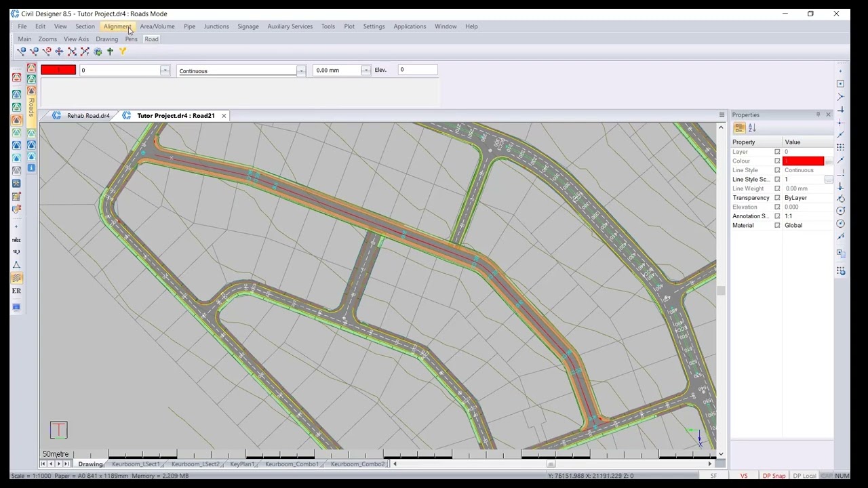Click the red pen colour swatch
This screenshot has height=488, width=868.
58,70
